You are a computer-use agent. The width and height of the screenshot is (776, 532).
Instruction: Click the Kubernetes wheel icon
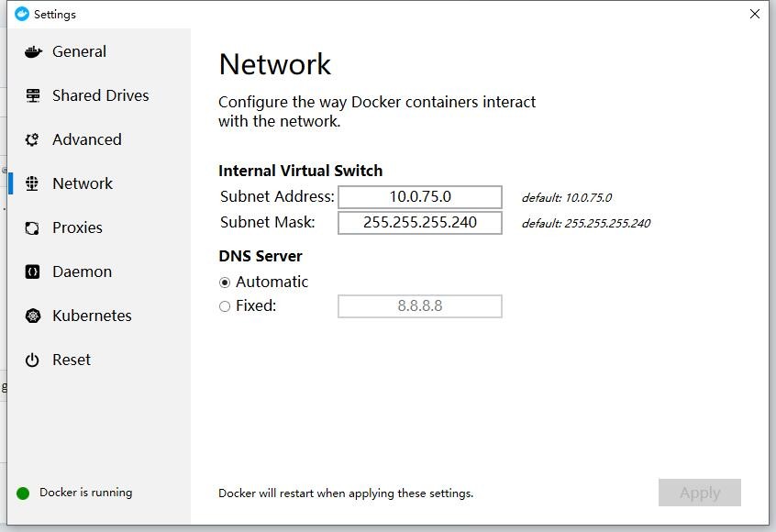point(33,316)
